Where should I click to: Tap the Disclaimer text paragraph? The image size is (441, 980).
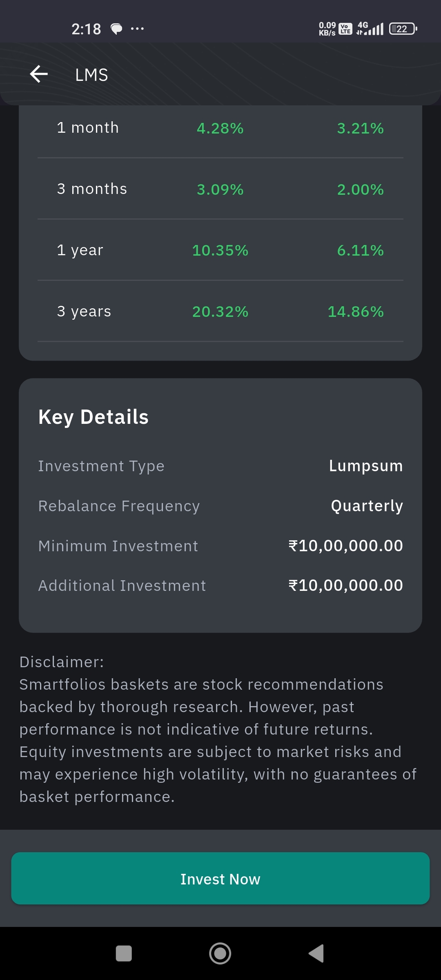pyautogui.click(x=218, y=729)
